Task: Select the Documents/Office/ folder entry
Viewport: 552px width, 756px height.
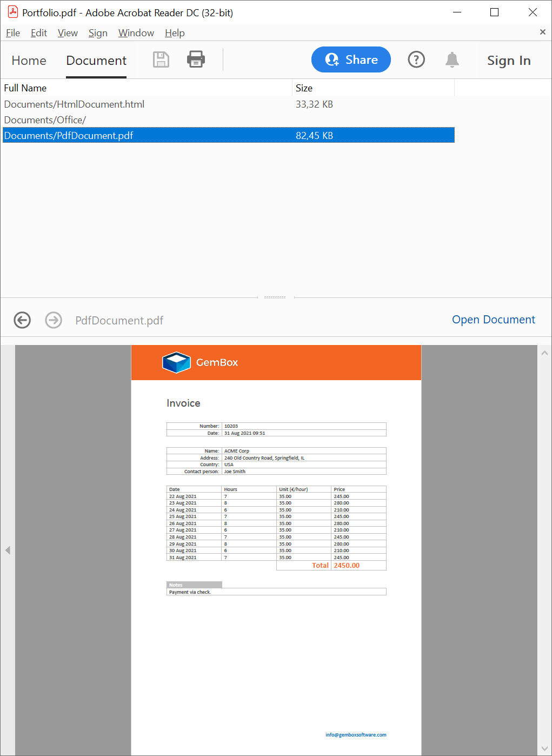Action: [45, 120]
